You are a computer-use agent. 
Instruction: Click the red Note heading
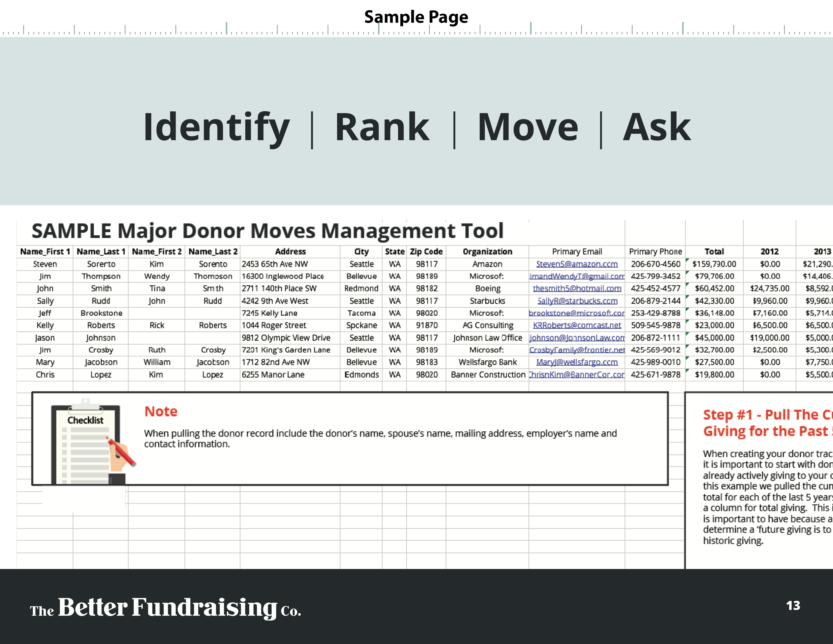[x=161, y=411]
